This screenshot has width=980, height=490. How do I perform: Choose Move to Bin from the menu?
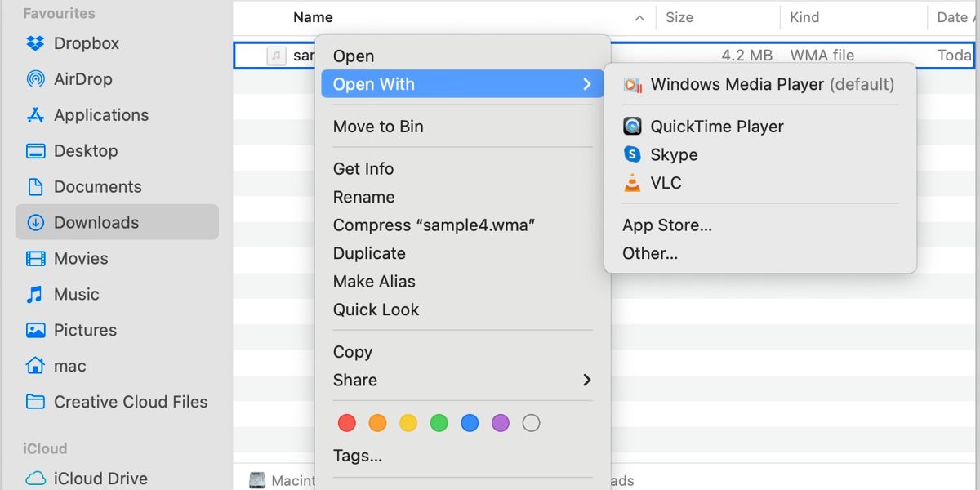[x=378, y=127]
